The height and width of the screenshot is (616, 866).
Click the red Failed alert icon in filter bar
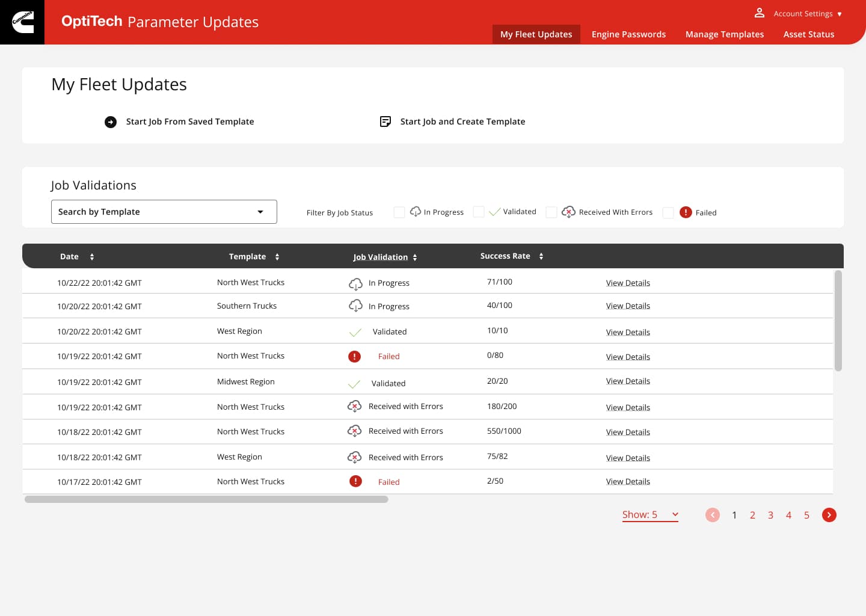pyautogui.click(x=686, y=212)
